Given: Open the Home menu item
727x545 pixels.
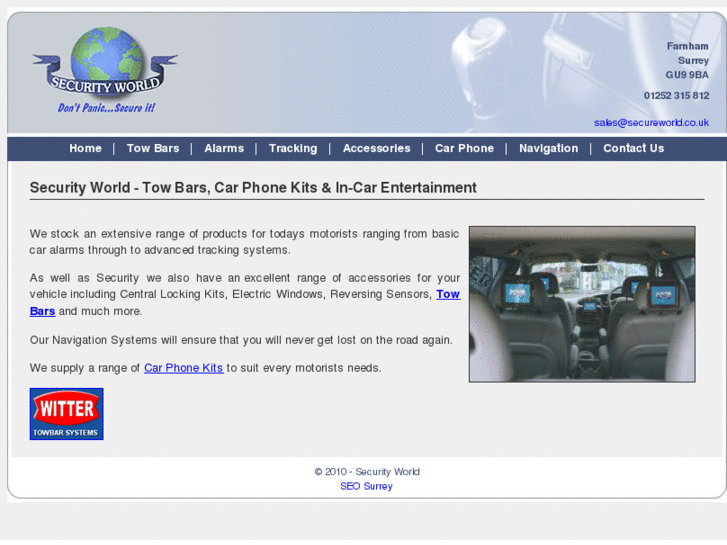Looking at the screenshot, I should click(x=85, y=148).
